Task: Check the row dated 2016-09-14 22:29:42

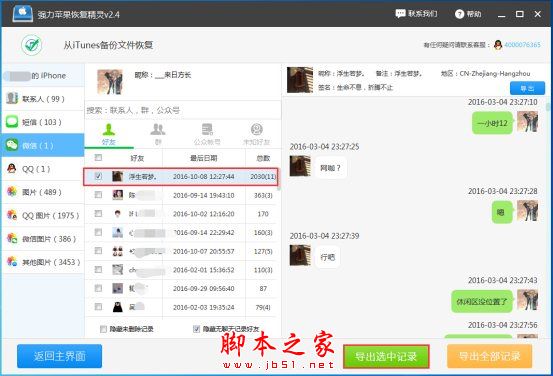Action: (x=98, y=232)
